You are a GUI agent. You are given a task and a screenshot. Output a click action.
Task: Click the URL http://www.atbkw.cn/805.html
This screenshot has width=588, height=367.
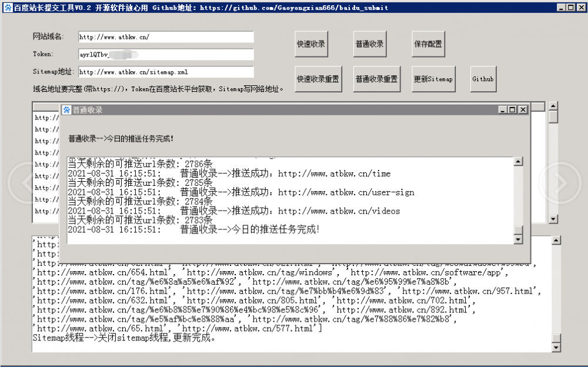click(x=252, y=301)
